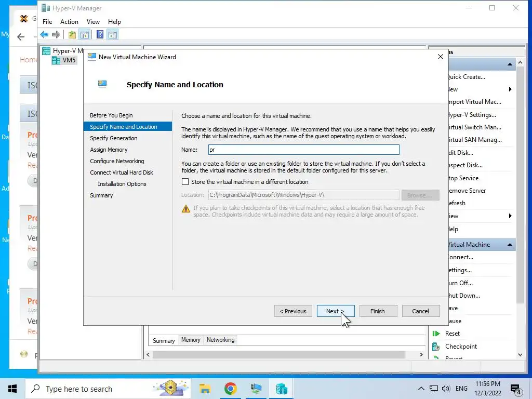The height and width of the screenshot is (399, 532).
Task: Go to Specify Generation step
Action: coord(114,138)
